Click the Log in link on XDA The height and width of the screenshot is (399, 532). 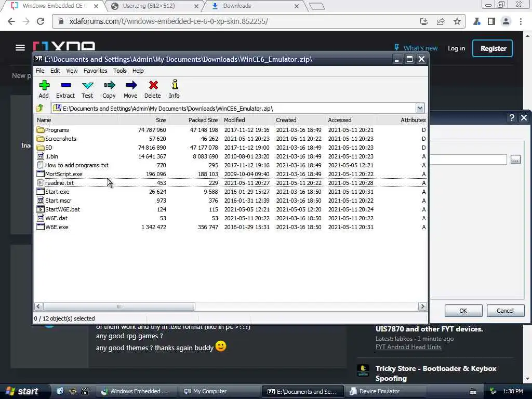456,48
